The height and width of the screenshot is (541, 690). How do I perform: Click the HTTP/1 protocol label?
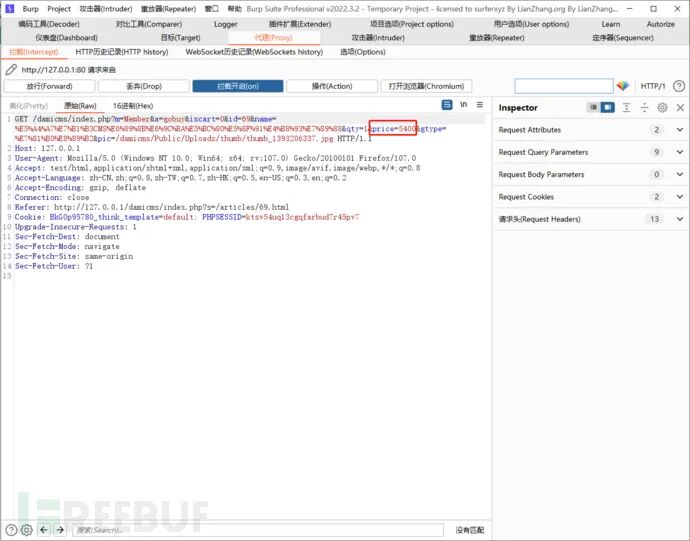point(653,86)
